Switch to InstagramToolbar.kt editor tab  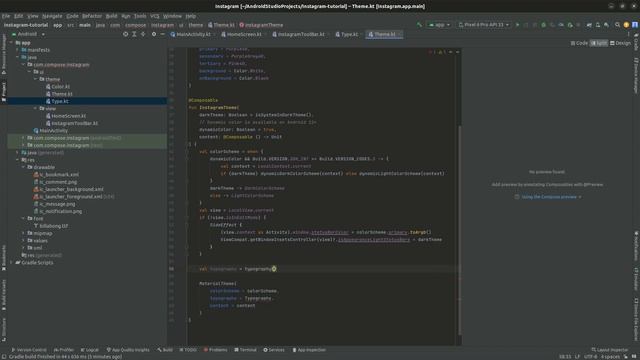point(299,34)
